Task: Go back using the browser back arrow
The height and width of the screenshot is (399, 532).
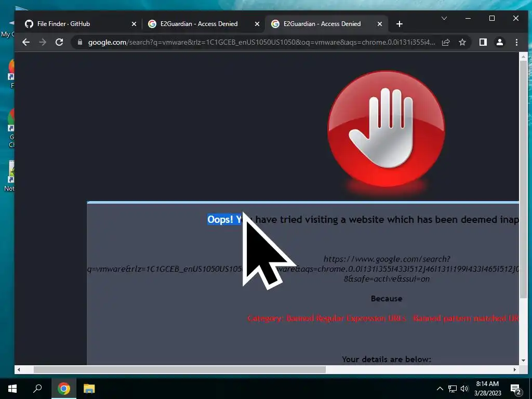Action: pos(26,42)
